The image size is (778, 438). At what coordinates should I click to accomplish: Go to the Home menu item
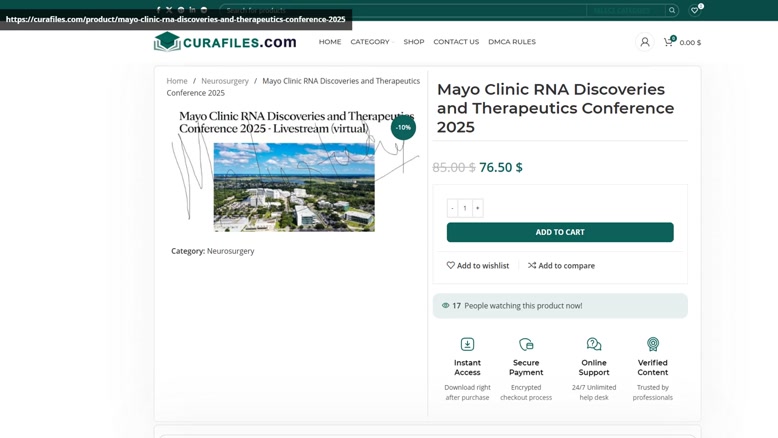click(330, 42)
